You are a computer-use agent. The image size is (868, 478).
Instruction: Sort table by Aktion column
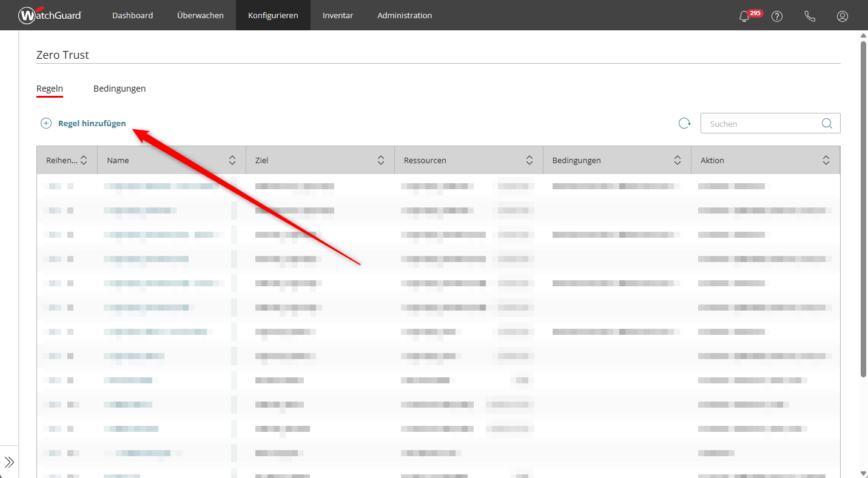tap(826, 160)
